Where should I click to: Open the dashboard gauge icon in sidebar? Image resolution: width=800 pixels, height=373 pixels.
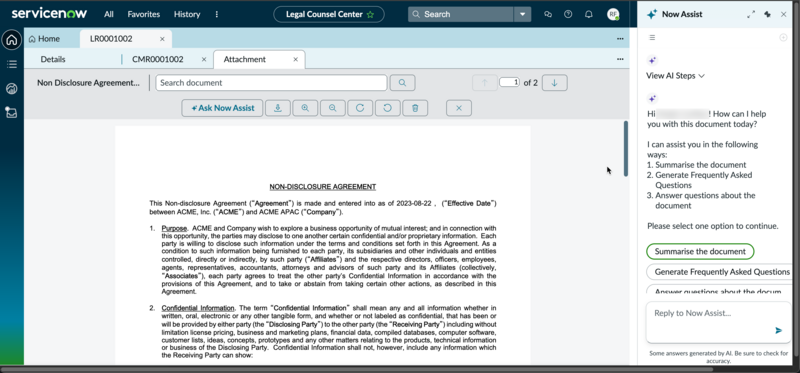click(11, 89)
